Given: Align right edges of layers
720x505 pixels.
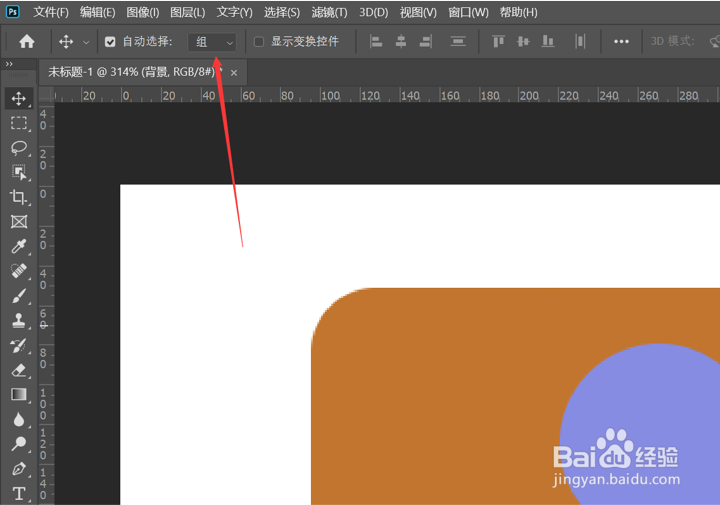Looking at the screenshot, I should pos(426,42).
